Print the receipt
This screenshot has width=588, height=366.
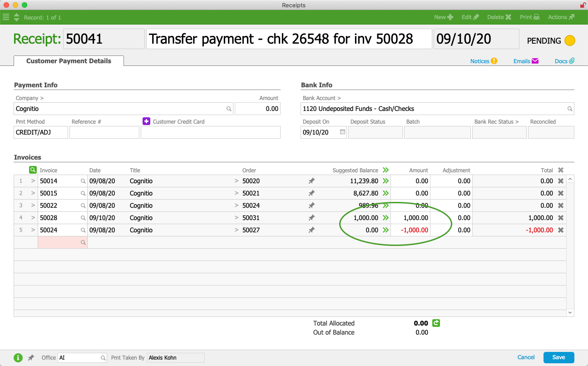tap(529, 17)
